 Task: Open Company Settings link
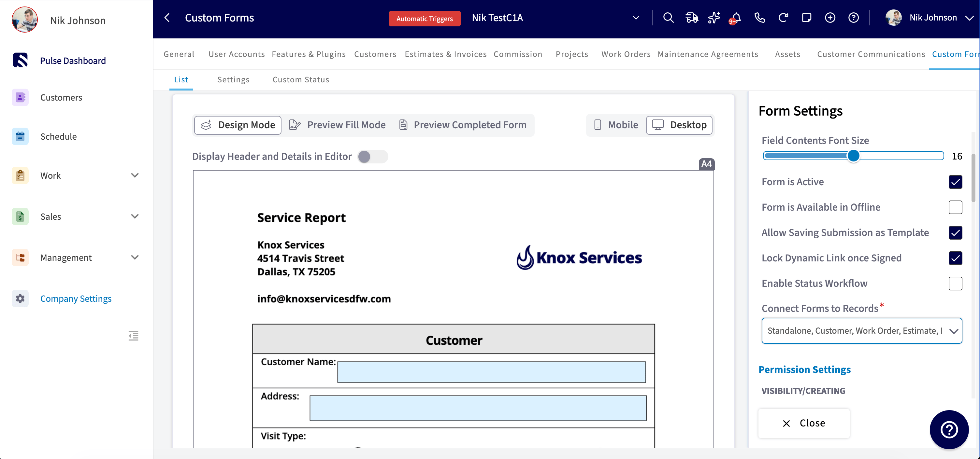point(76,299)
